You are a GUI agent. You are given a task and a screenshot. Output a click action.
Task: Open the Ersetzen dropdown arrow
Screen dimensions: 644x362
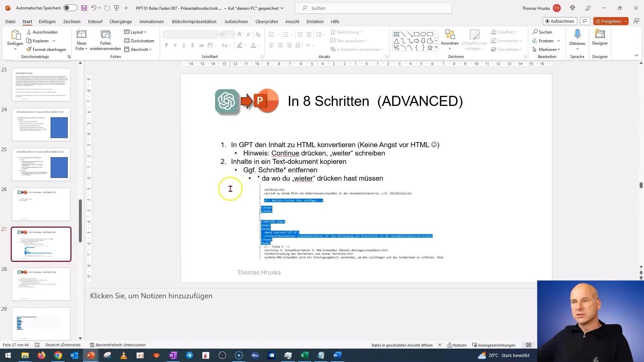click(x=559, y=41)
